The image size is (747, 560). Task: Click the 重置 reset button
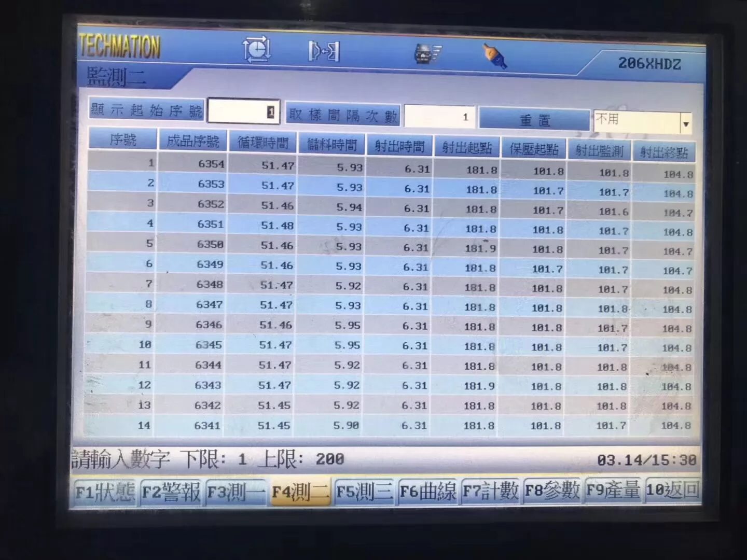(535, 120)
